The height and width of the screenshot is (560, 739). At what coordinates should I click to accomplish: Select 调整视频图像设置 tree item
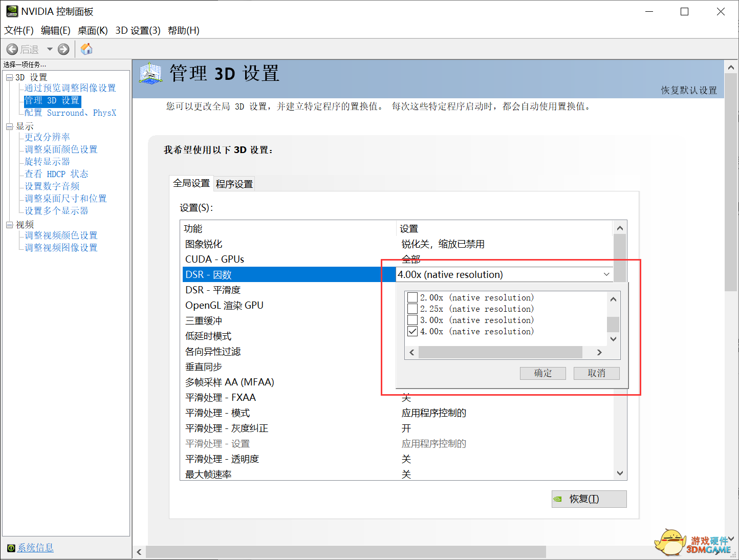(x=61, y=248)
